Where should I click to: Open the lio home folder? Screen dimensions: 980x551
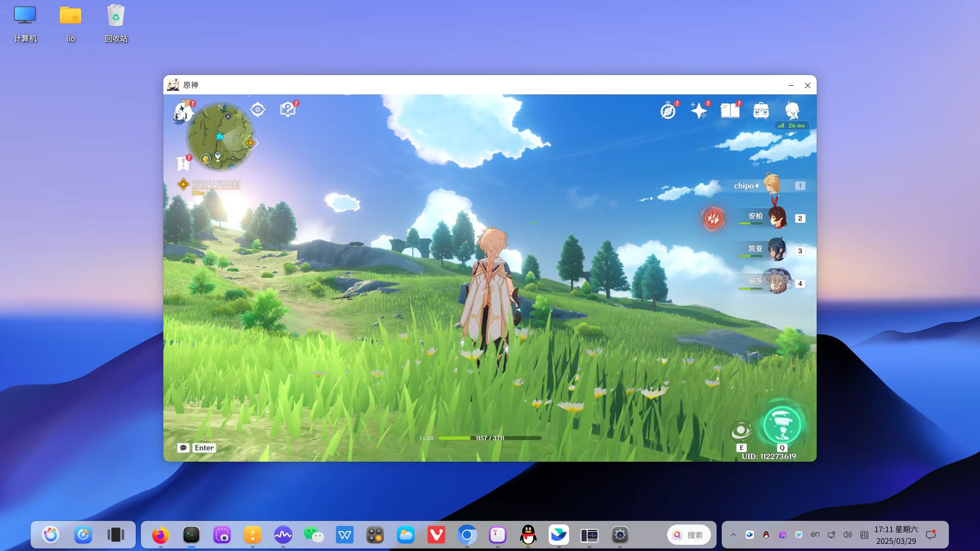tap(70, 24)
